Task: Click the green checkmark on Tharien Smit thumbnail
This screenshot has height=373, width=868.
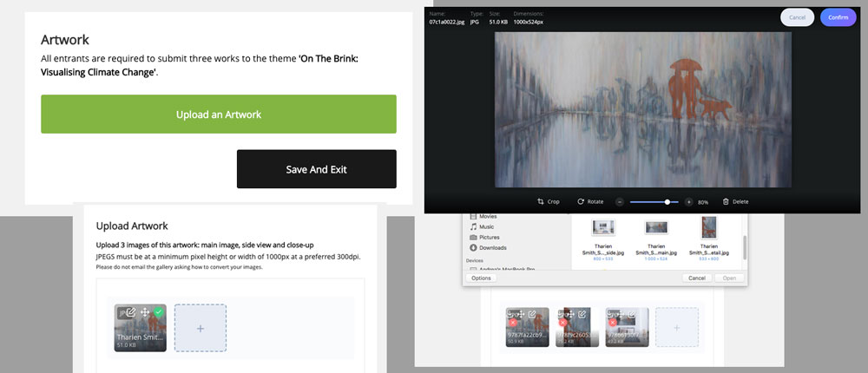Action: point(159,312)
